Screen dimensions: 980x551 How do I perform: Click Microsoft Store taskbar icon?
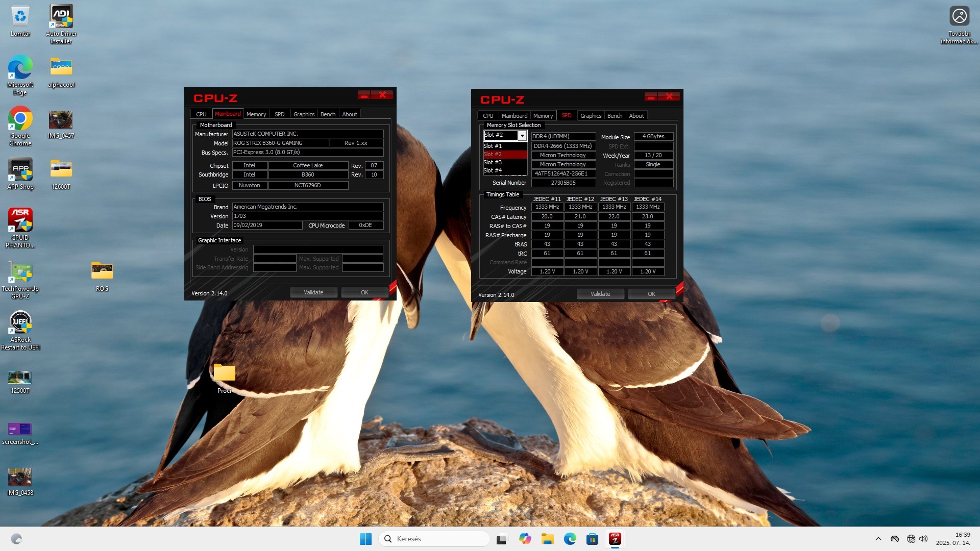click(x=592, y=539)
